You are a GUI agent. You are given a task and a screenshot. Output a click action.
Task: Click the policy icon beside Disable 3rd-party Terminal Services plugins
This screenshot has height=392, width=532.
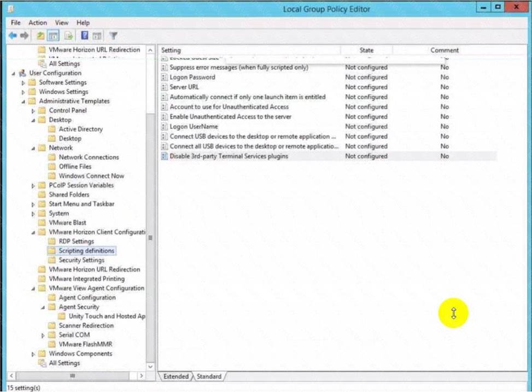[x=165, y=156]
